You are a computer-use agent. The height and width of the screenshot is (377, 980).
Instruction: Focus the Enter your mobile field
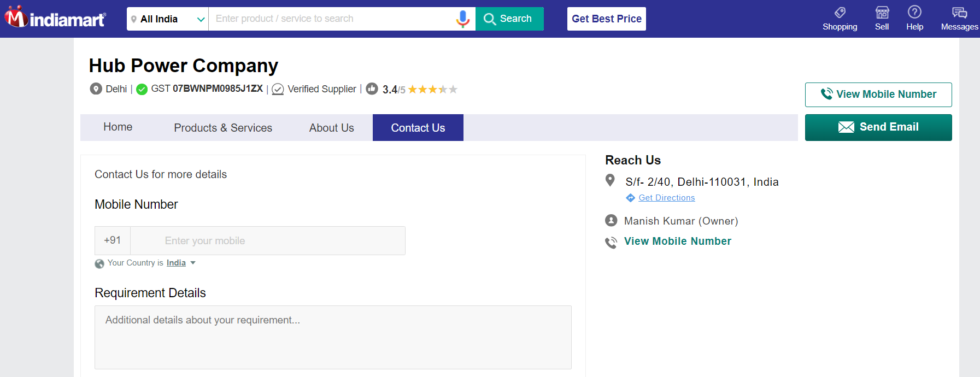click(268, 240)
